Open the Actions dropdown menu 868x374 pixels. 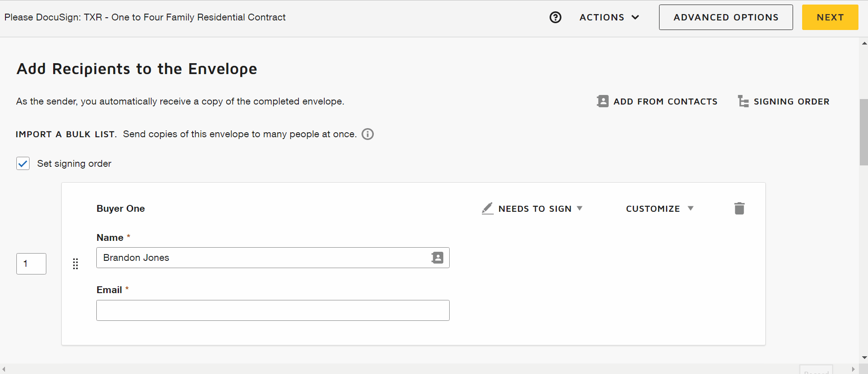point(609,17)
